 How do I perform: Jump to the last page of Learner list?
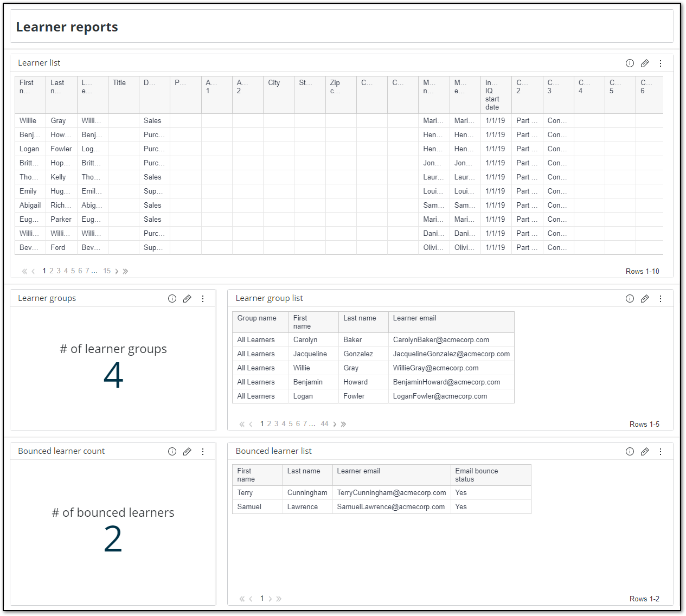coord(125,271)
